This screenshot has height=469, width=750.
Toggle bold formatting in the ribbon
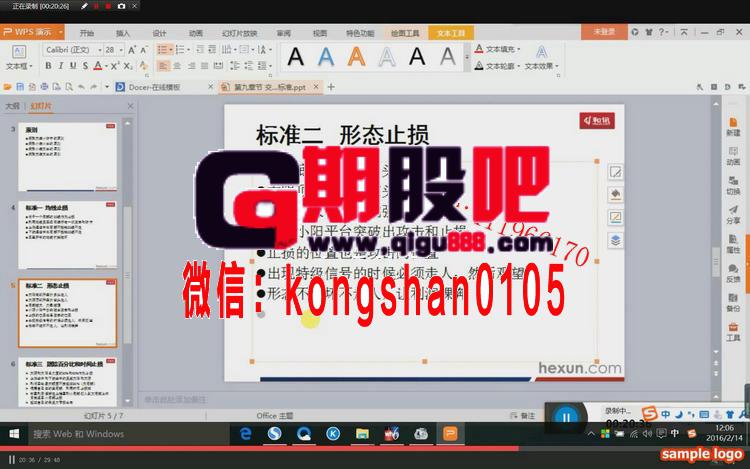[48, 65]
